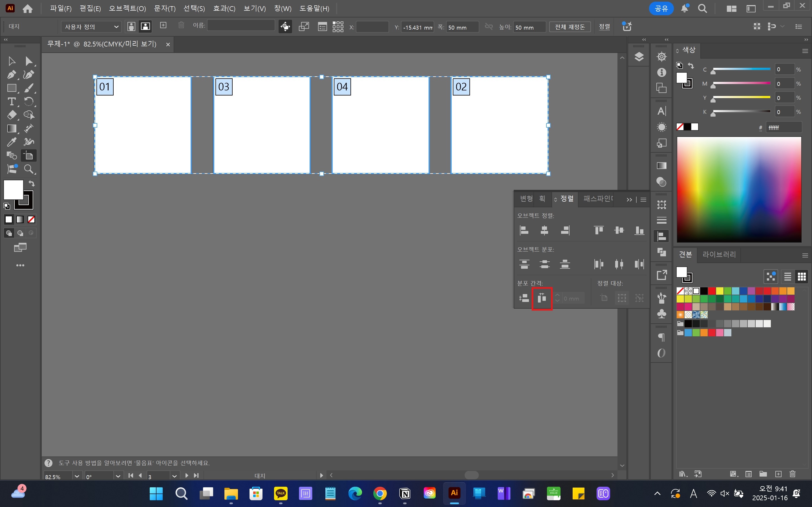Screen dimensions: 812x507
Task: Click horizontal align left icon
Action: pos(524,230)
